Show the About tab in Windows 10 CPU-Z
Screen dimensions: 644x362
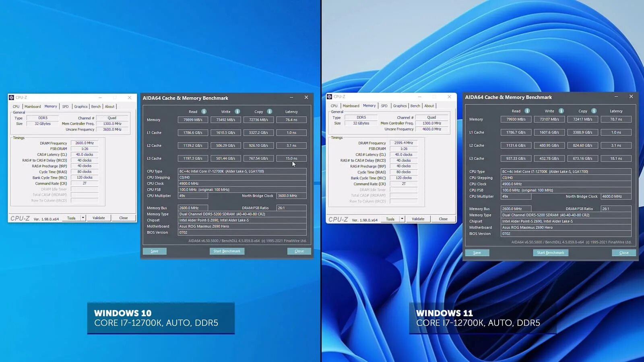(109, 107)
